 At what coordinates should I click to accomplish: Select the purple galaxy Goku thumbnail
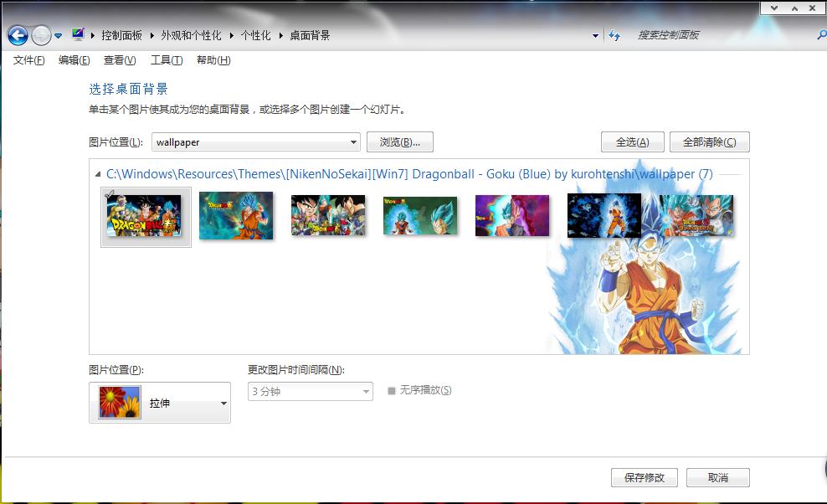[512, 215]
